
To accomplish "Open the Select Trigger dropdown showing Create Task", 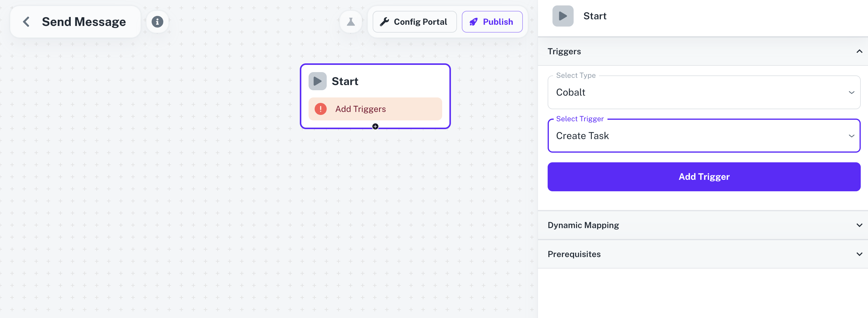I will 704,136.
